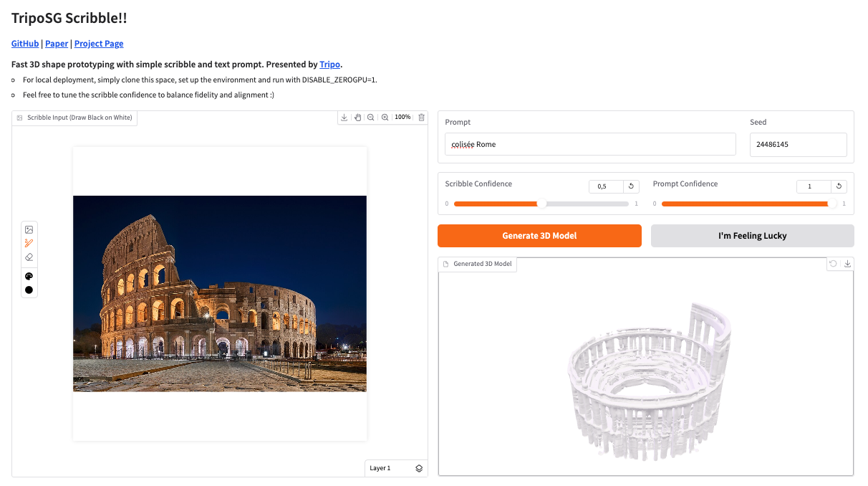Zoom in on the scribble canvas
The height and width of the screenshot is (486, 868).
(385, 117)
